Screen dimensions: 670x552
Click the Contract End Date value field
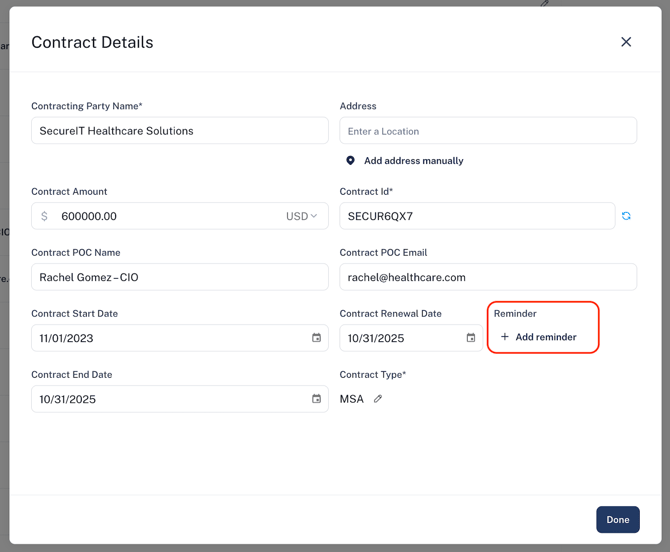[x=180, y=399]
